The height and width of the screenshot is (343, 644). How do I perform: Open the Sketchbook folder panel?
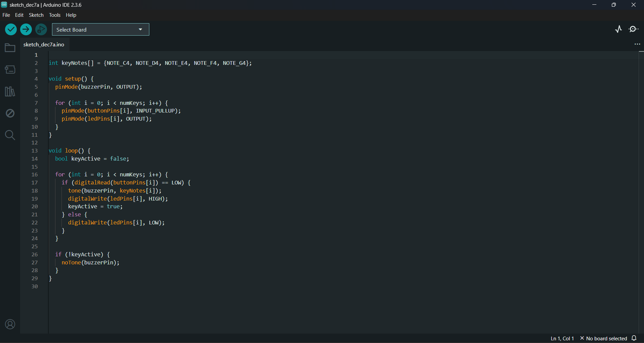point(10,48)
